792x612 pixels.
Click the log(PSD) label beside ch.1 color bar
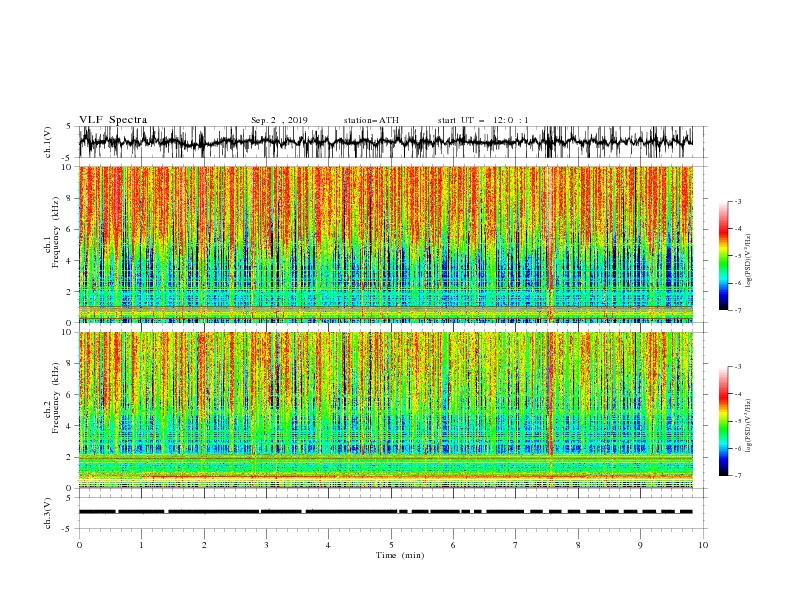point(750,261)
